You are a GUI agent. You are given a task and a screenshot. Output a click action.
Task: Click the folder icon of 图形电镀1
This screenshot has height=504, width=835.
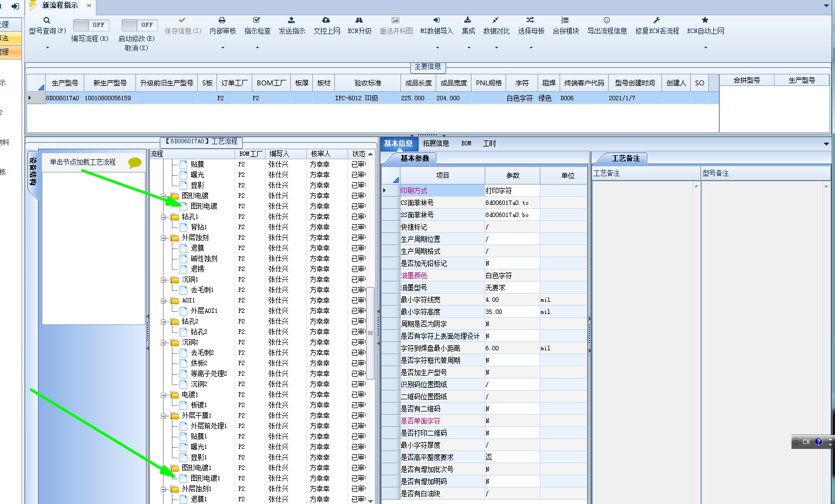click(x=175, y=468)
